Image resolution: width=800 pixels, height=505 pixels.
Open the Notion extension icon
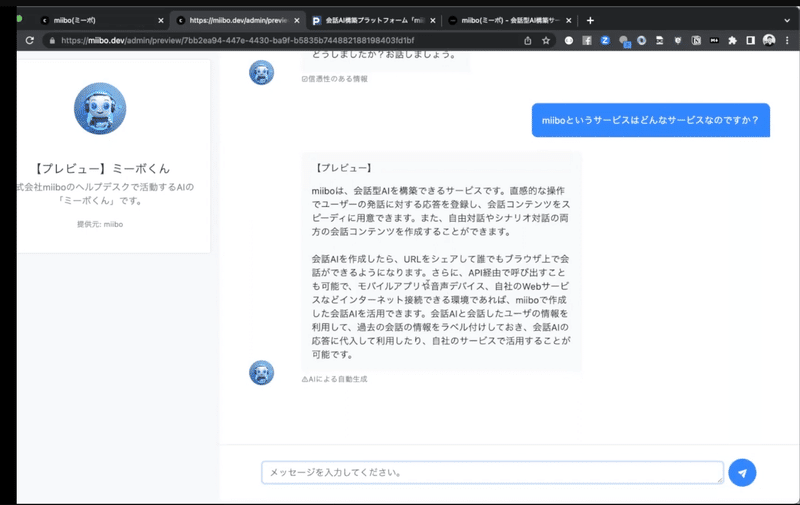696,40
